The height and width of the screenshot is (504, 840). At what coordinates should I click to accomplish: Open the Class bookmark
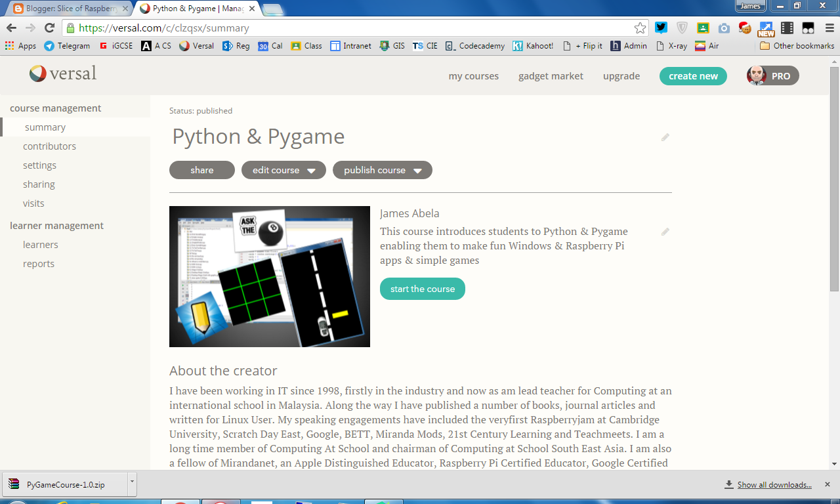pyautogui.click(x=306, y=46)
